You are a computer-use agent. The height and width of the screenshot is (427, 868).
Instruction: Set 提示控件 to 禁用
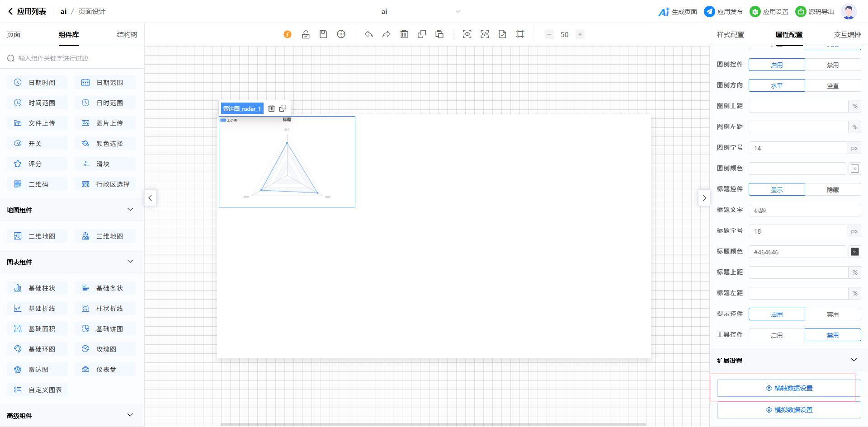pos(832,314)
